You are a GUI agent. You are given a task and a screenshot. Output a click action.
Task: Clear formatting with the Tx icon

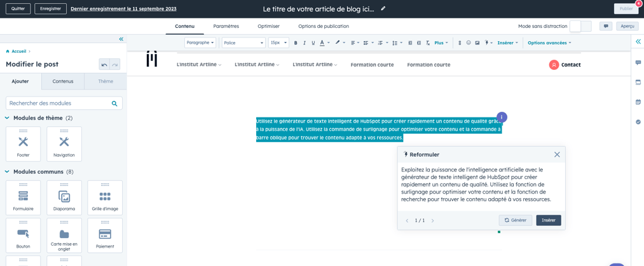click(x=428, y=43)
